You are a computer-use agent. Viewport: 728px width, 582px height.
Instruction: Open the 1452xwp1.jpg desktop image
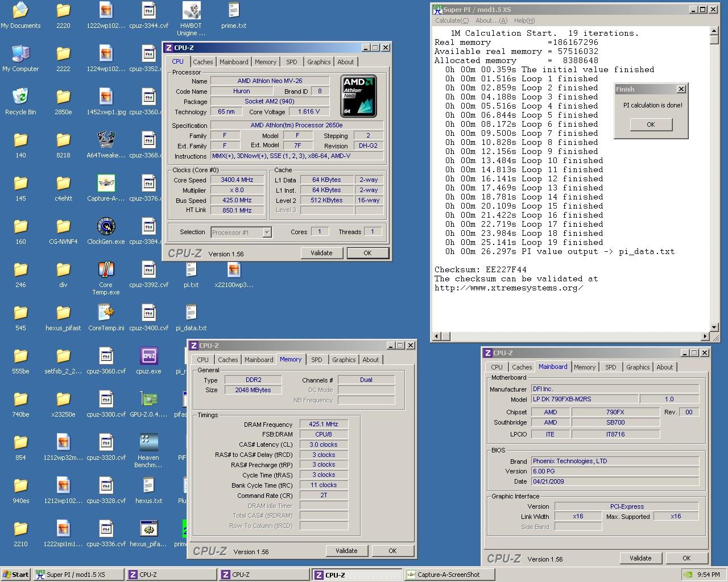point(106,101)
